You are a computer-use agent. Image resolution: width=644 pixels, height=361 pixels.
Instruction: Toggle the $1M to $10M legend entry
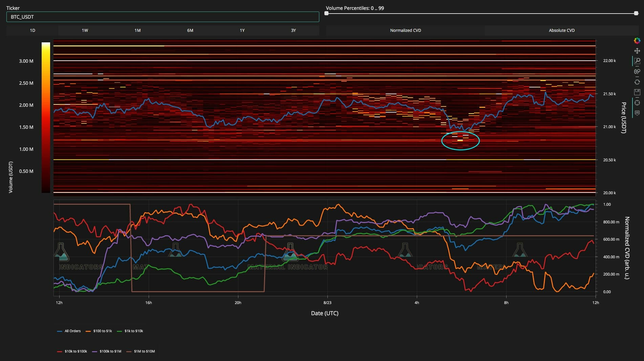pos(141,351)
